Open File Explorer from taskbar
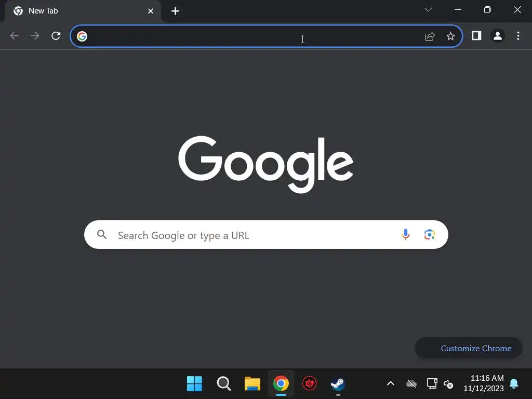 (252, 383)
